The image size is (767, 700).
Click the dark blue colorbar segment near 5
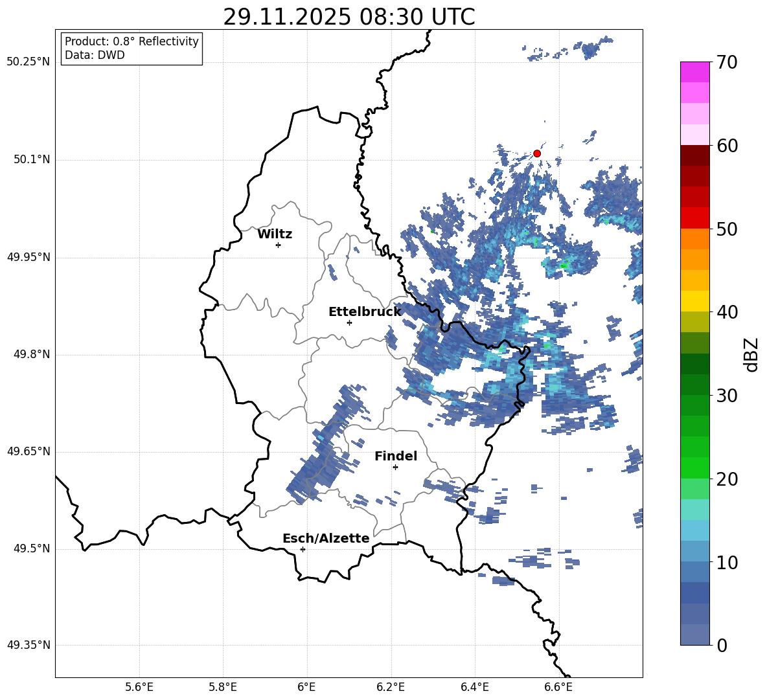point(695,593)
